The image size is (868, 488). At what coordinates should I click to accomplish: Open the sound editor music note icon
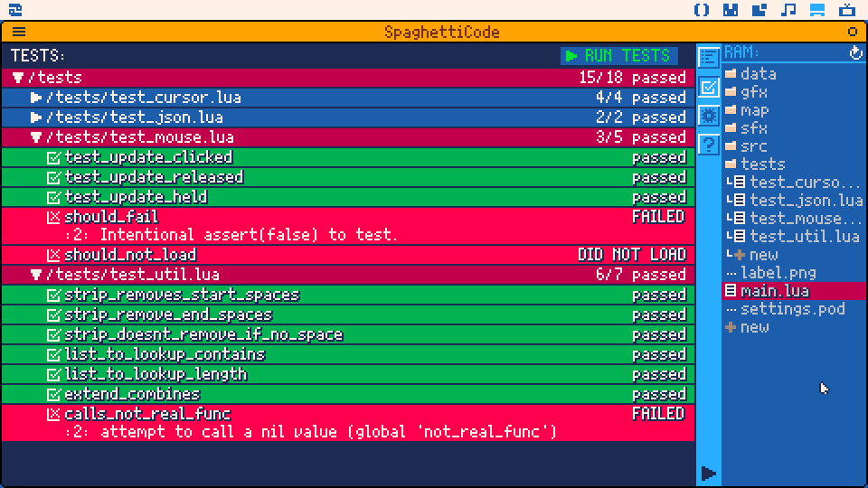(x=788, y=10)
